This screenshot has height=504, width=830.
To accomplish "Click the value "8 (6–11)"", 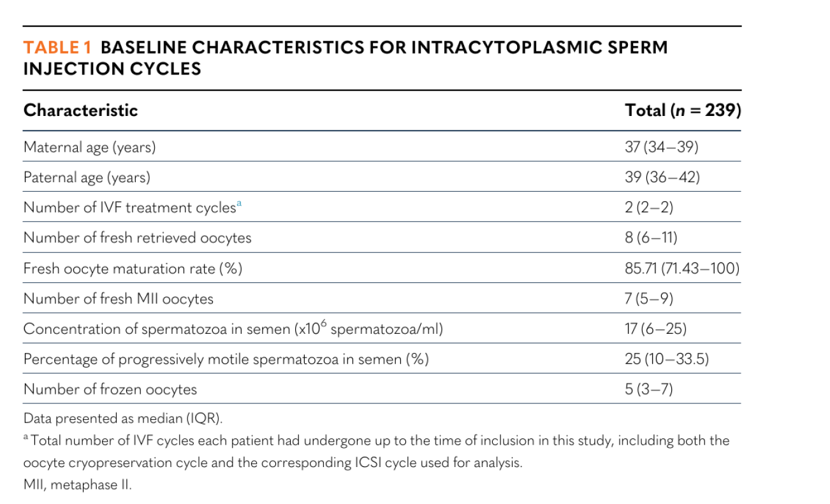I will 651,238.
